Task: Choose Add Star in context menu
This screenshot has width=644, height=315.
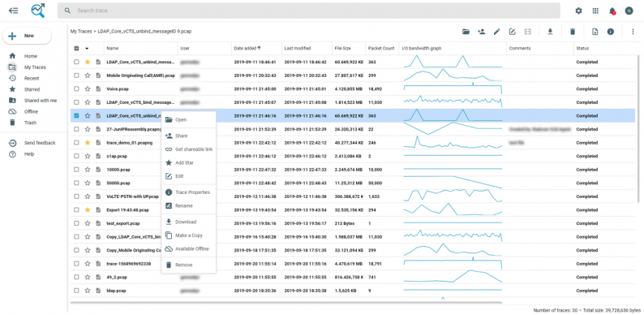Action: pos(188,163)
